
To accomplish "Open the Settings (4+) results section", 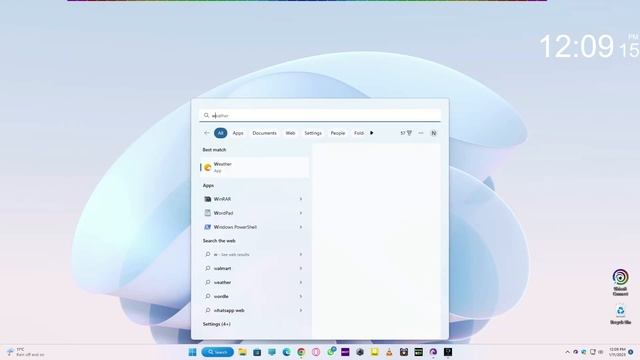I will coord(217,324).
